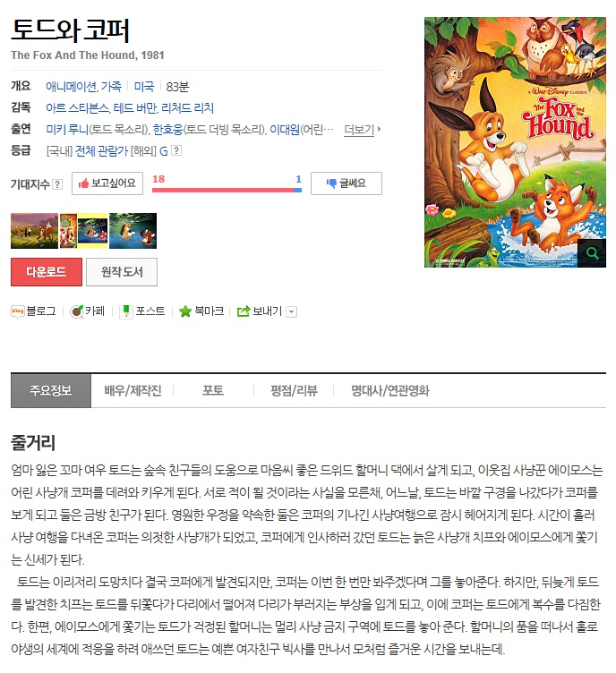Click the expectation index red bar
616x673 pixels.
223,190
